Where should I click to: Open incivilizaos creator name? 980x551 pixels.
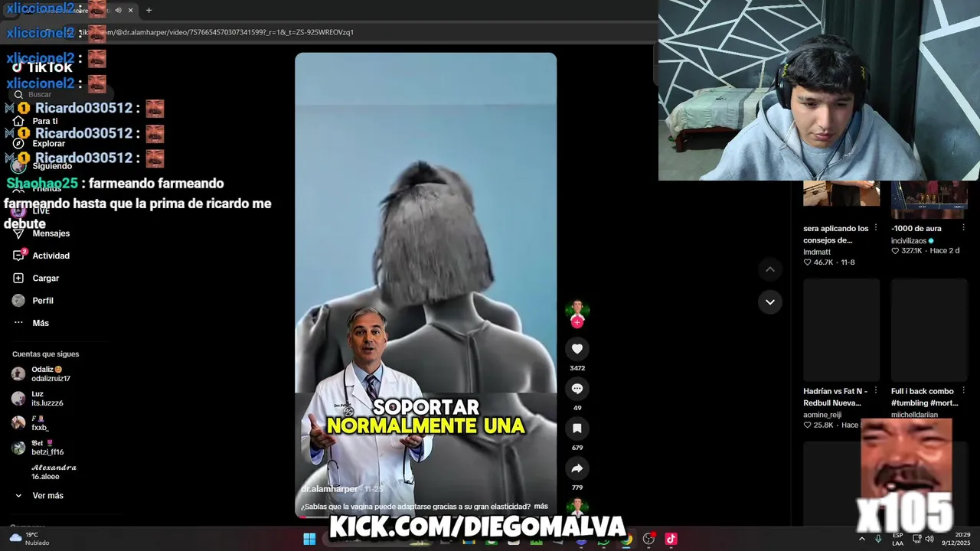pos(908,240)
